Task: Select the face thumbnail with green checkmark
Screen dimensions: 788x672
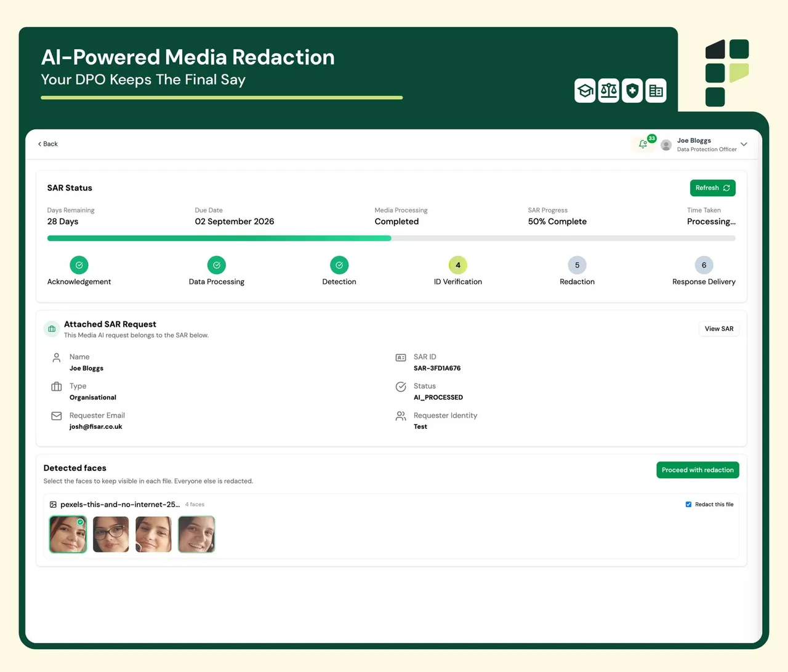Action: [68, 534]
